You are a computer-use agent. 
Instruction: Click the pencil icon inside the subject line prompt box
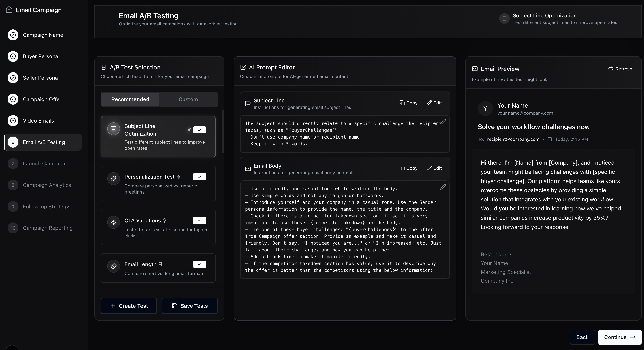tap(443, 122)
